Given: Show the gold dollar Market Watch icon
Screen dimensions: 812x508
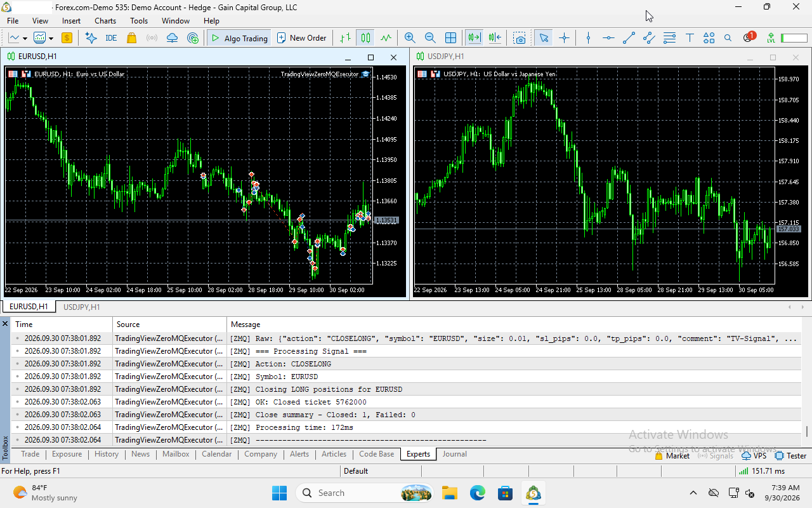Looking at the screenshot, I should pos(67,38).
